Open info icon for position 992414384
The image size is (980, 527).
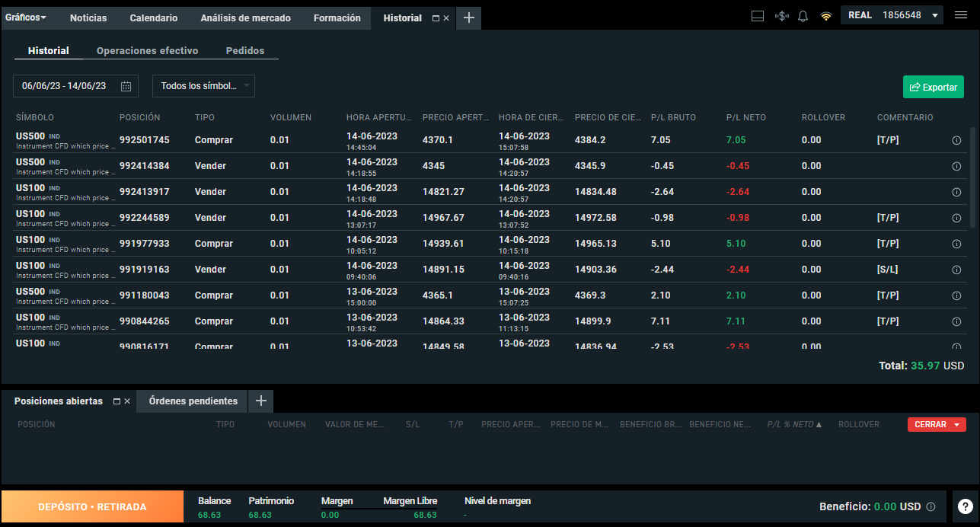956,166
